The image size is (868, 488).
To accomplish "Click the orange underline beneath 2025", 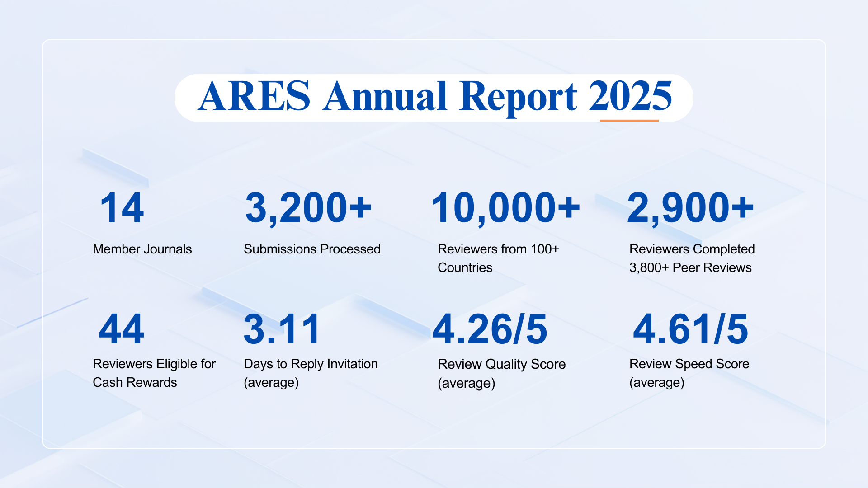I will tap(629, 121).
